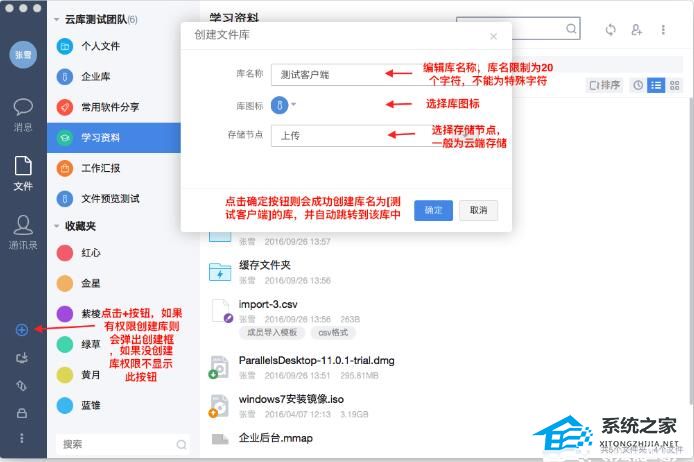Collapse the 收藏夹 favorites section
694x462 pixels.
[56, 226]
